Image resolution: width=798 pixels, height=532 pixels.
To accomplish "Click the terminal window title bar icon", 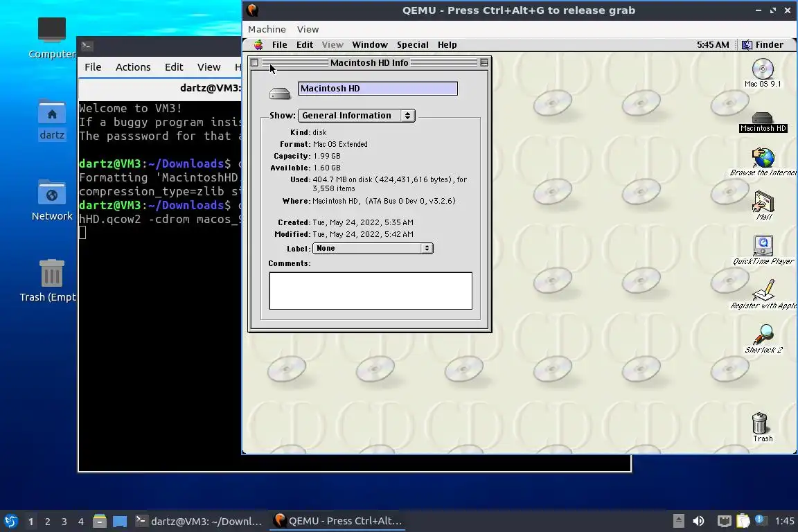I will tap(87, 46).
